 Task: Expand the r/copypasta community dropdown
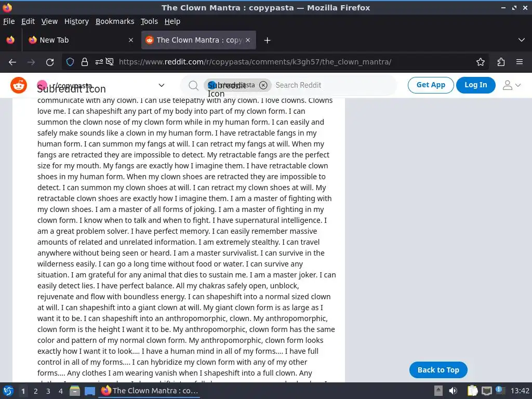162,85
